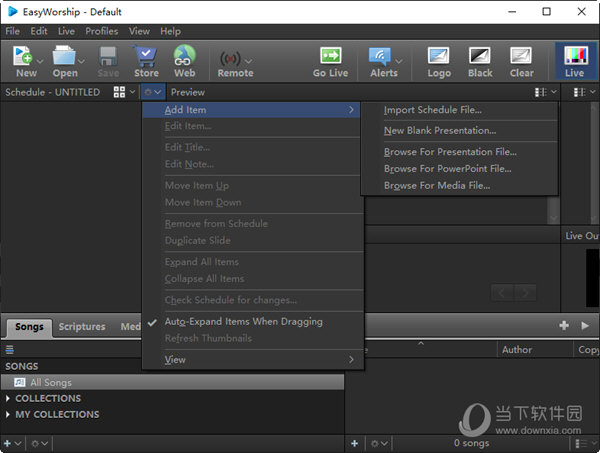Expand the MY COLLECTIONS tree node
The image size is (600, 453).
[8, 414]
